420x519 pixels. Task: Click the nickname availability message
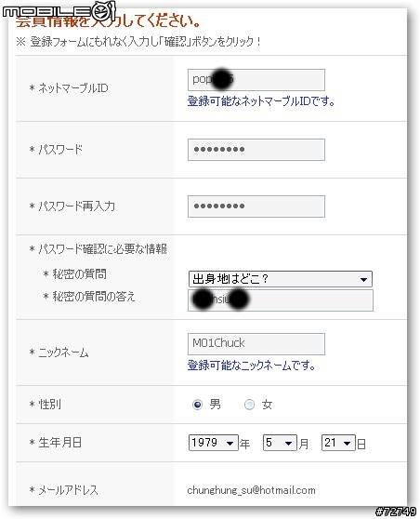click(x=251, y=366)
